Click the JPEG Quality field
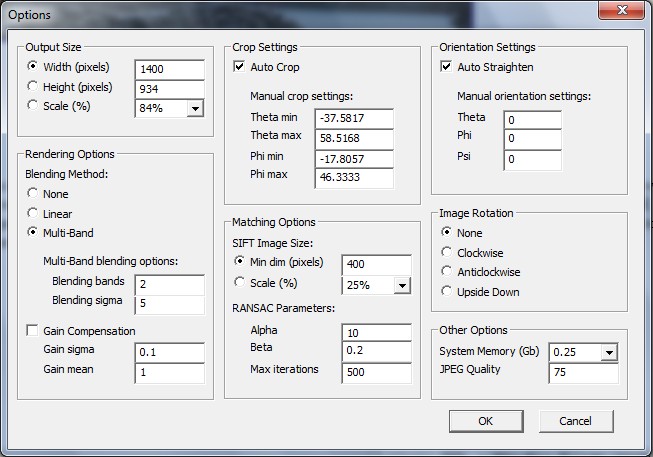The width and height of the screenshot is (653, 457). [x=583, y=372]
